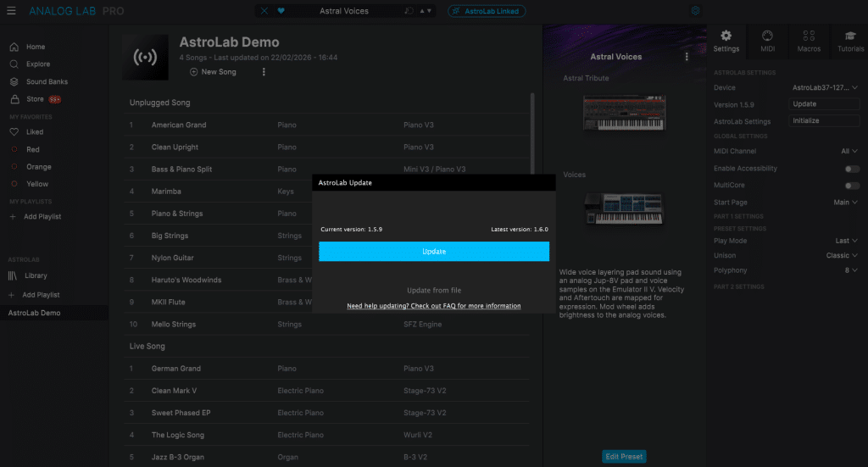Open playlist options three-dot menu
The width and height of the screenshot is (868, 467).
(x=264, y=72)
